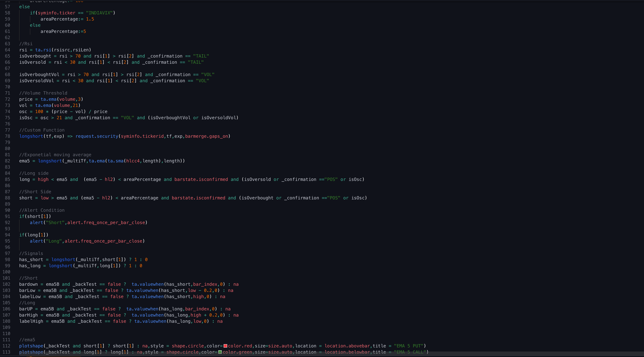Click "EMA 5 PUT" title string
This screenshot has height=357, width=644.
tap(409, 346)
